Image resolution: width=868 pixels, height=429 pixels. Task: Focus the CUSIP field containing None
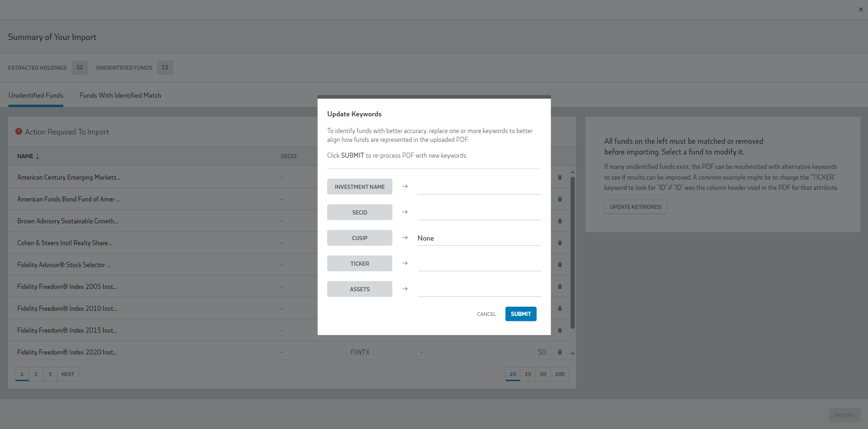[479, 238]
